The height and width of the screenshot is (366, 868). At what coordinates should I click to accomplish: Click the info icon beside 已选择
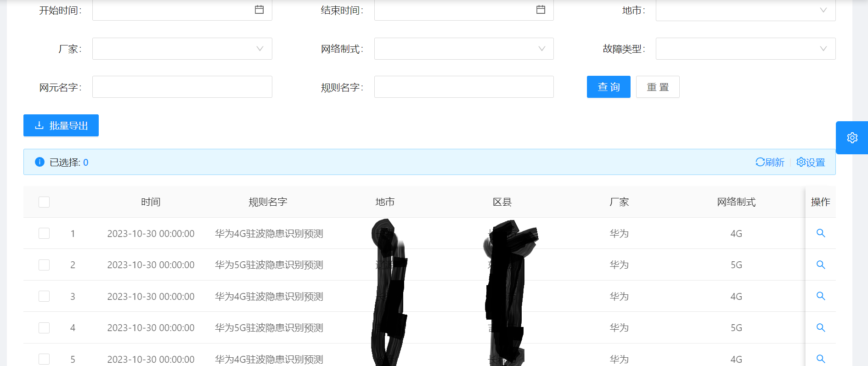coord(40,162)
